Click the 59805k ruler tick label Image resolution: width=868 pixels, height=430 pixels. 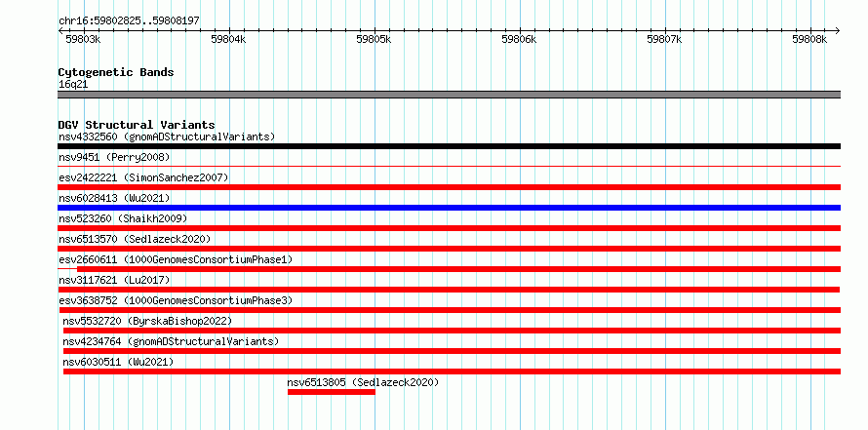pyautogui.click(x=374, y=39)
